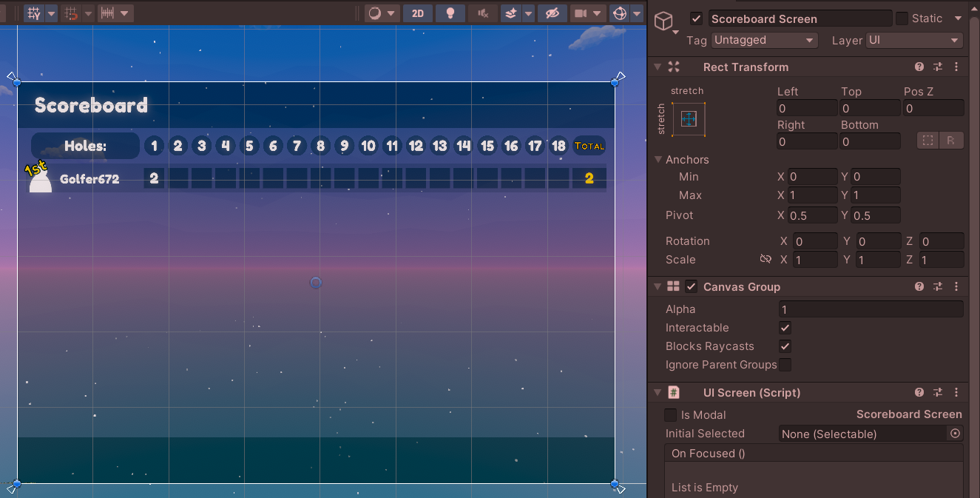Collapse the Rect Transform component

(x=657, y=67)
